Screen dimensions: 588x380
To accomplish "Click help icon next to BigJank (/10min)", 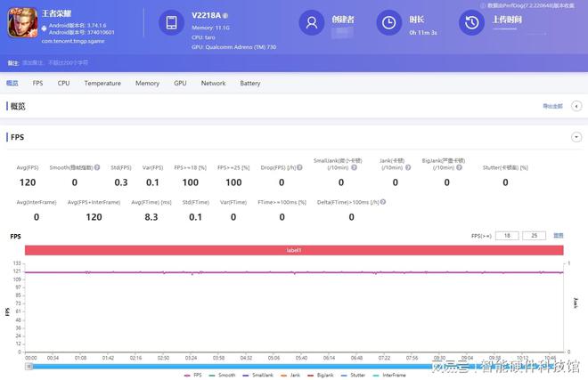I will [459, 167].
